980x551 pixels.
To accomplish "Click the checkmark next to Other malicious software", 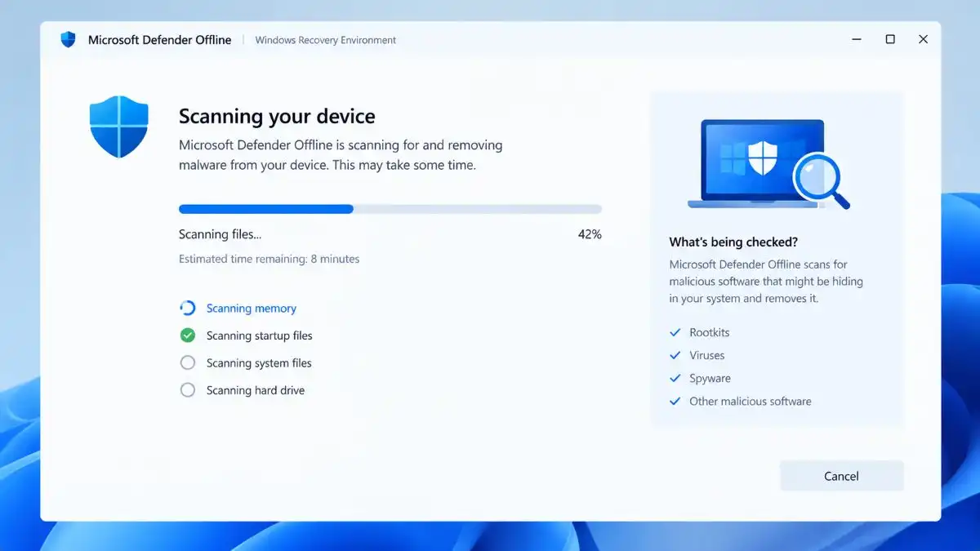I will [x=675, y=401].
